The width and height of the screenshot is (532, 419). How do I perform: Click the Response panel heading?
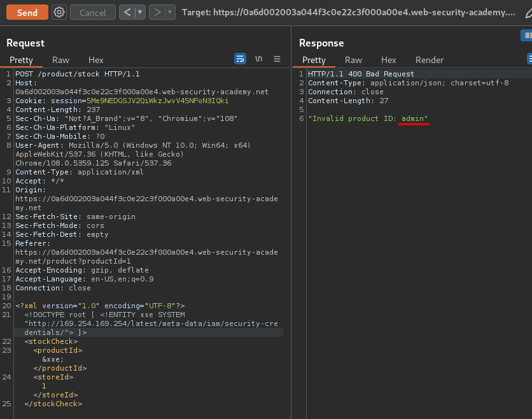coord(321,43)
